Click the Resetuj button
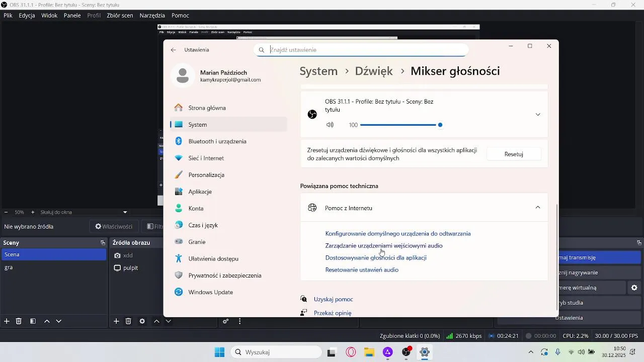Viewport: 644px width, 362px height. [x=514, y=154]
